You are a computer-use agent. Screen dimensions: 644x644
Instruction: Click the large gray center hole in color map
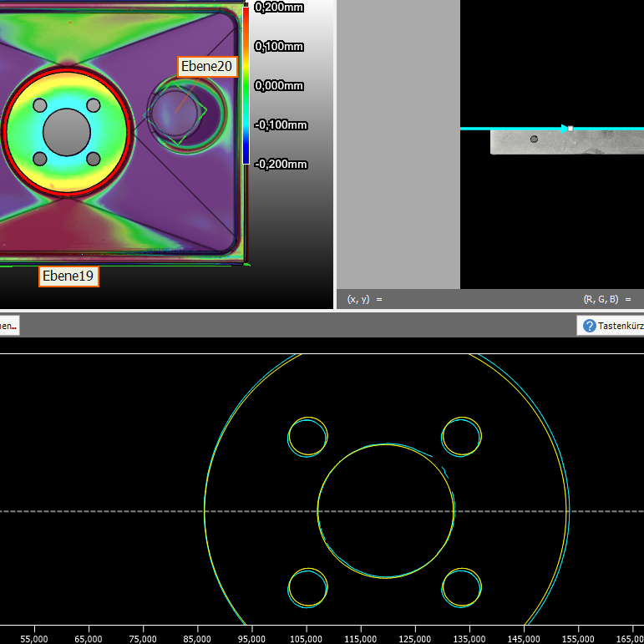click(x=67, y=132)
